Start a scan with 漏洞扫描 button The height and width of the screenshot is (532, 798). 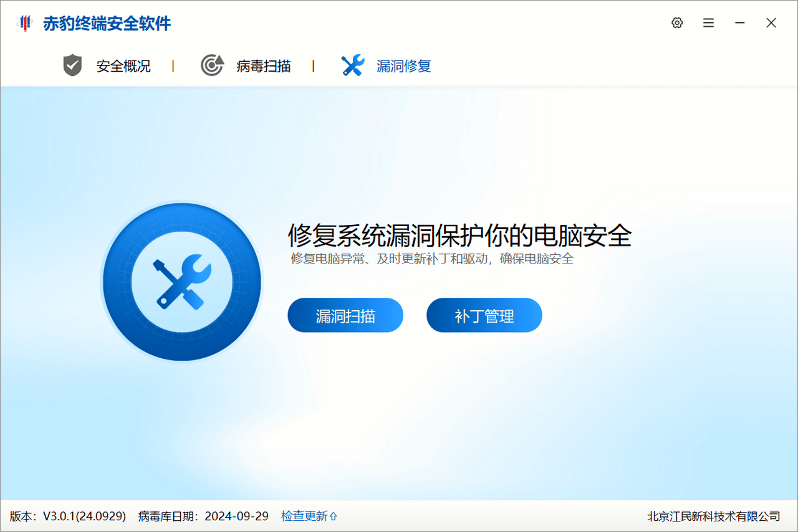(345, 315)
